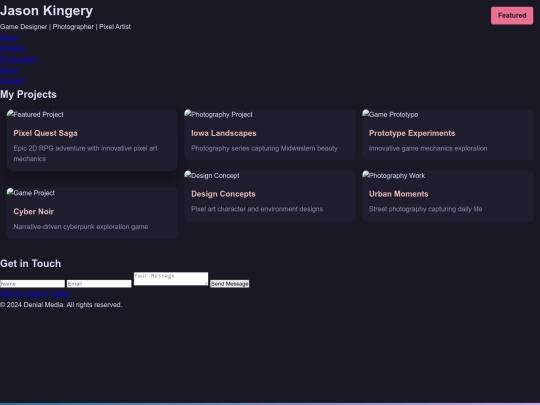Open the Projects navigation link
The image size is (540, 405).
12,49
